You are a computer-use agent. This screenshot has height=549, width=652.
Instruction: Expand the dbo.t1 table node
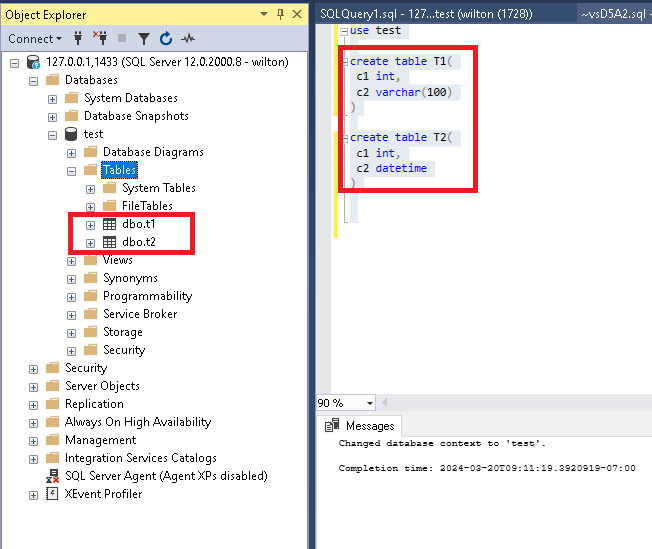click(90, 225)
